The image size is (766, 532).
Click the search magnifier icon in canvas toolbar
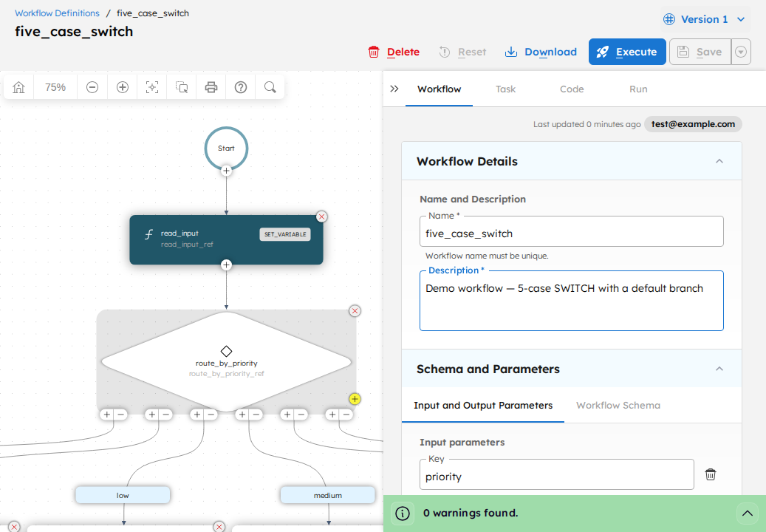270,87
